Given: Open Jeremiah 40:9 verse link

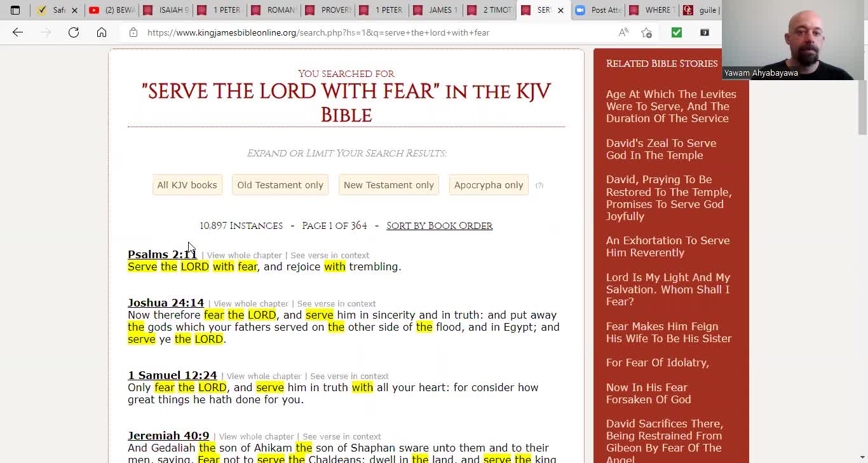Looking at the screenshot, I should [168, 436].
